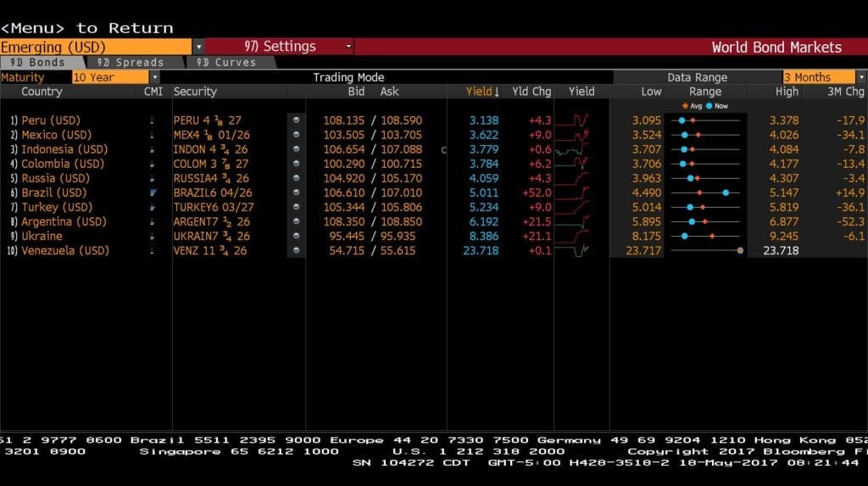The image size is (868, 486).
Task: Sort by the Yield column header
Action: pyautogui.click(x=482, y=92)
